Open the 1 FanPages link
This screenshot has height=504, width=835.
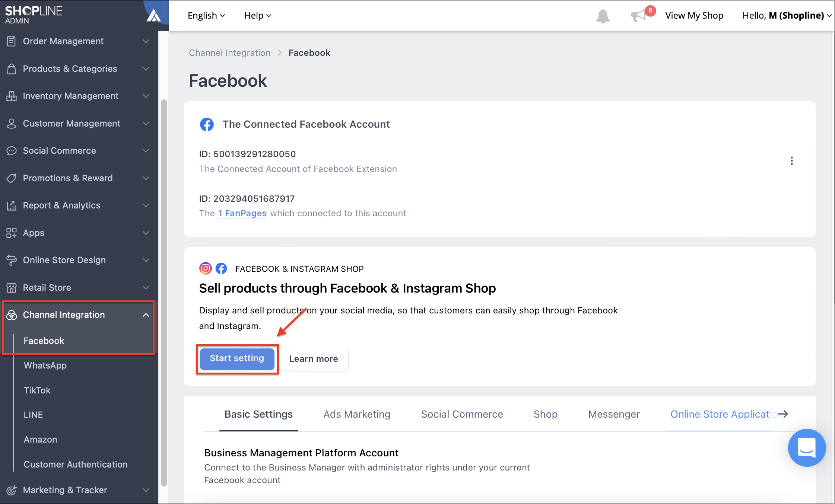pyautogui.click(x=242, y=213)
